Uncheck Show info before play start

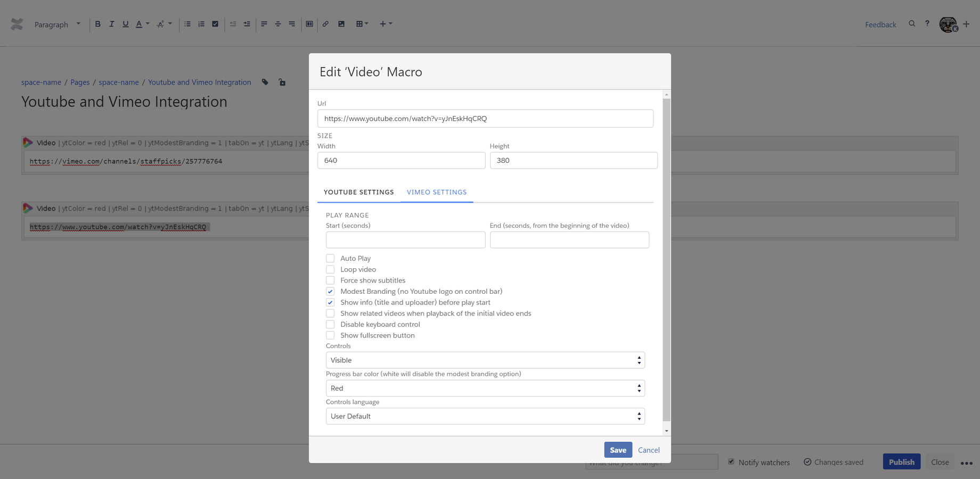point(330,302)
